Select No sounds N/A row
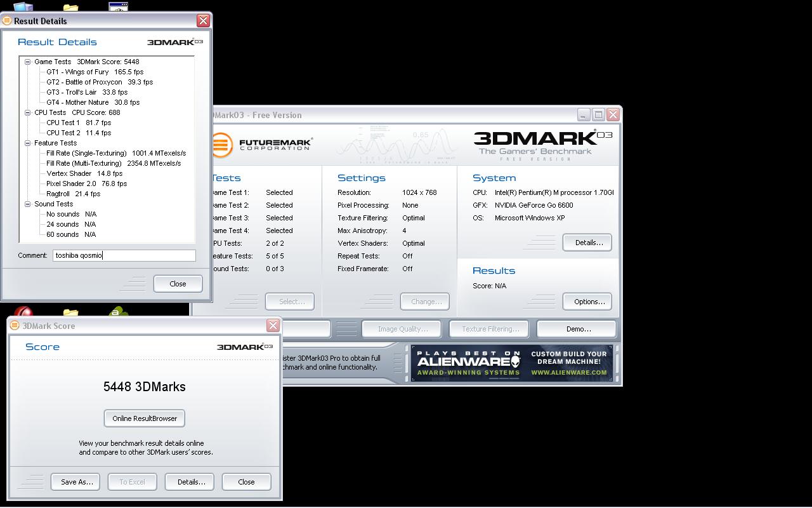Screen dimensions: 812x508 point(71,214)
